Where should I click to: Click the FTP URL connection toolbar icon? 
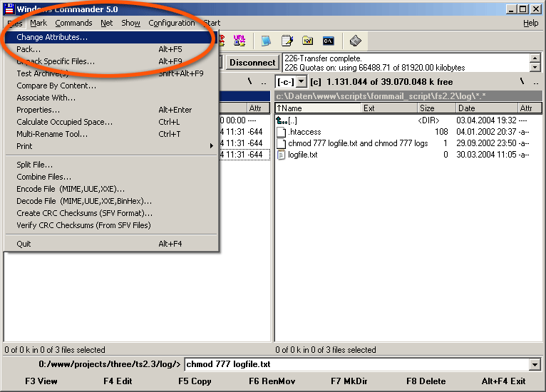239,41
